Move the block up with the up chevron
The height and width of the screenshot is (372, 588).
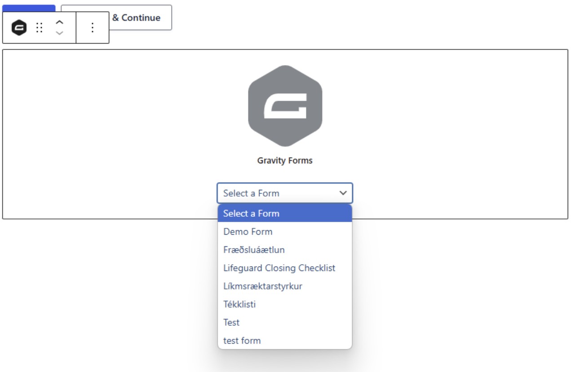click(x=59, y=22)
